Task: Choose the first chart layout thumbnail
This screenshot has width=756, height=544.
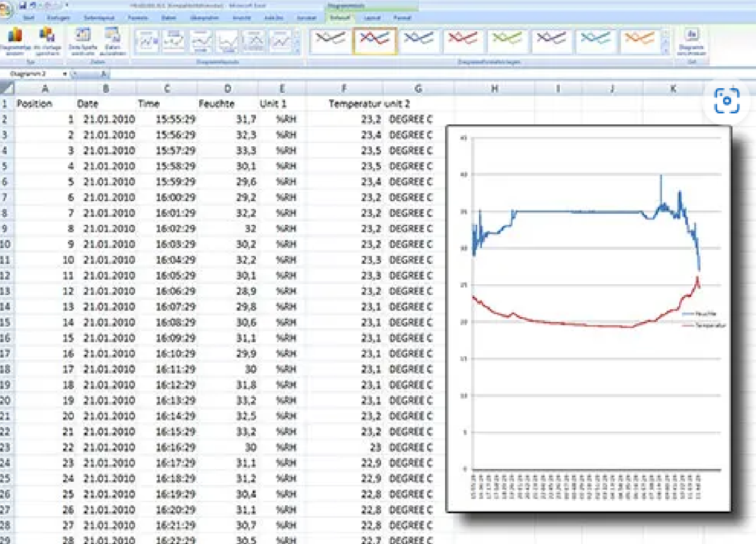Action: 147,41
